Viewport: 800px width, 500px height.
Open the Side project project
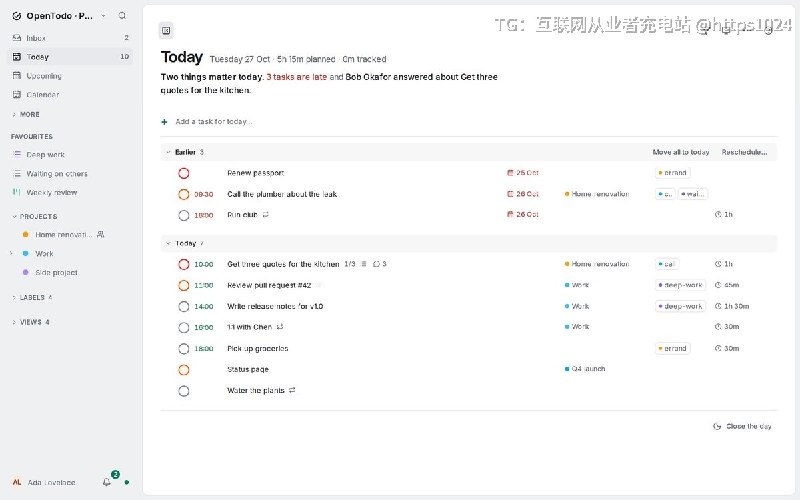(70, 272)
